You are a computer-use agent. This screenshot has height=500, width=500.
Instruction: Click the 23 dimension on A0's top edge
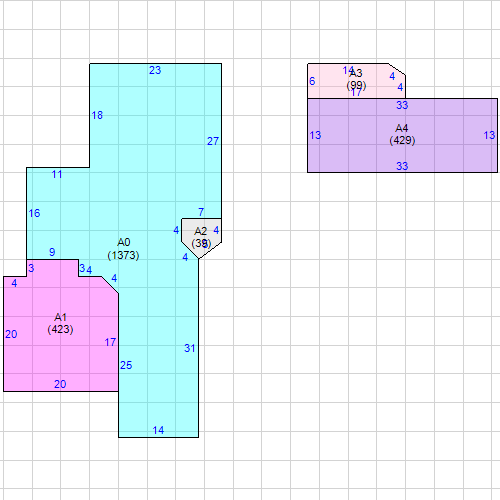point(155,70)
